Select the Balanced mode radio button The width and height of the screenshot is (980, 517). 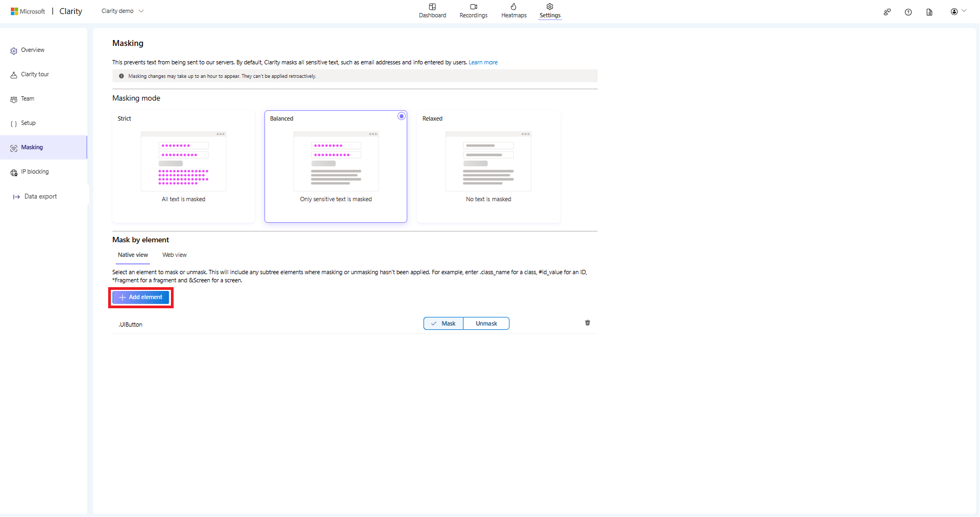click(x=401, y=116)
